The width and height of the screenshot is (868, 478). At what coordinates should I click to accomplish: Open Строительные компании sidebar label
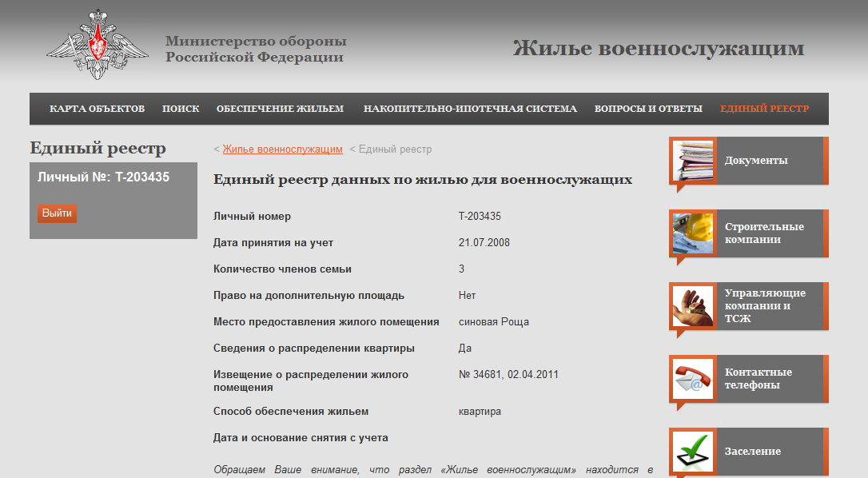764,233
